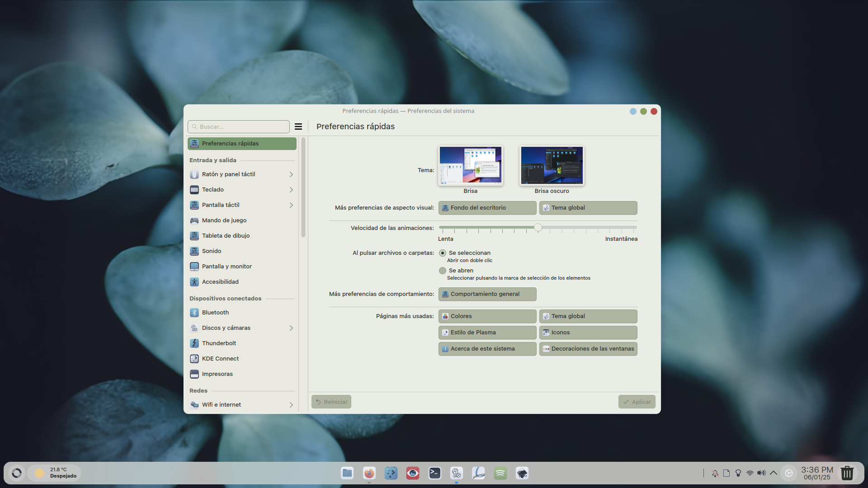Open Wifi e internet settings
The height and width of the screenshot is (488, 868).
pyautogui.click(x=242, y=405)
